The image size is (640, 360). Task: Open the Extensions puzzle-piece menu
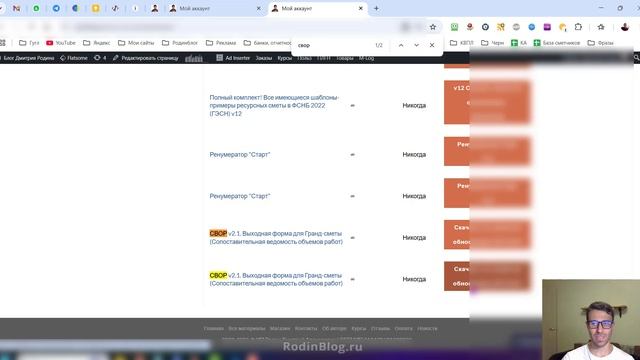pyautogui.click(x=578, y=27)
